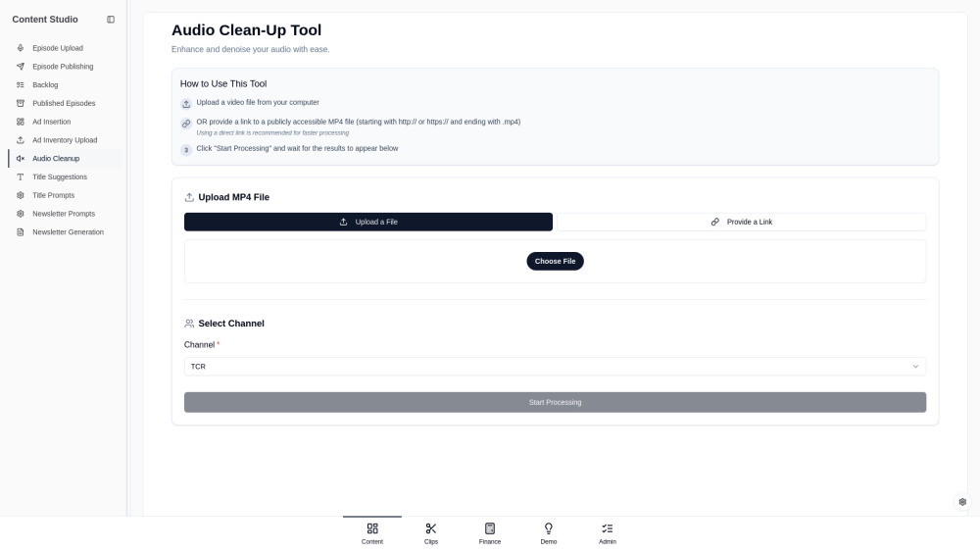The height and width of the screenshot is (552, 980).
Task: Collapse the Content Studio sidebar panel icon
Action: 111,20
